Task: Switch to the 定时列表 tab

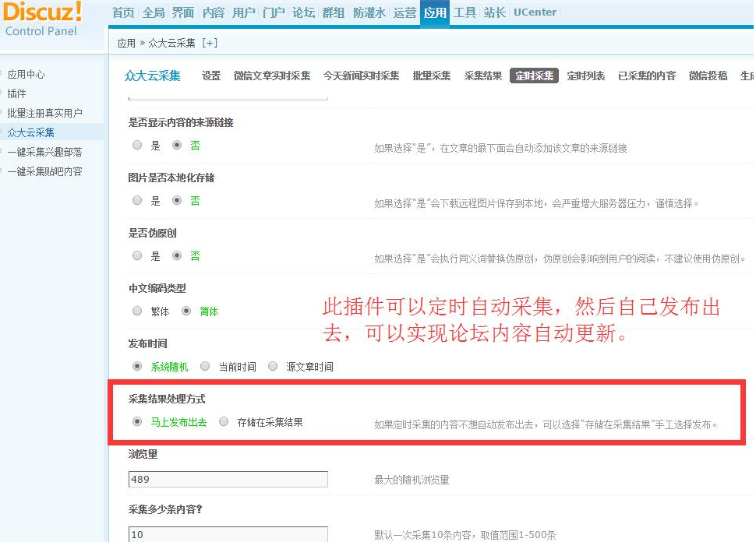Action: (586, 76)
